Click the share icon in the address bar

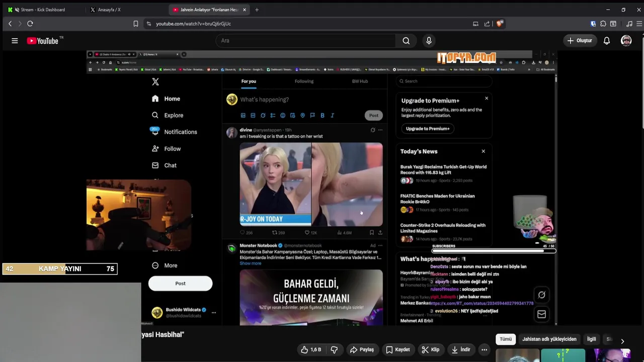[x=487, y=24]
